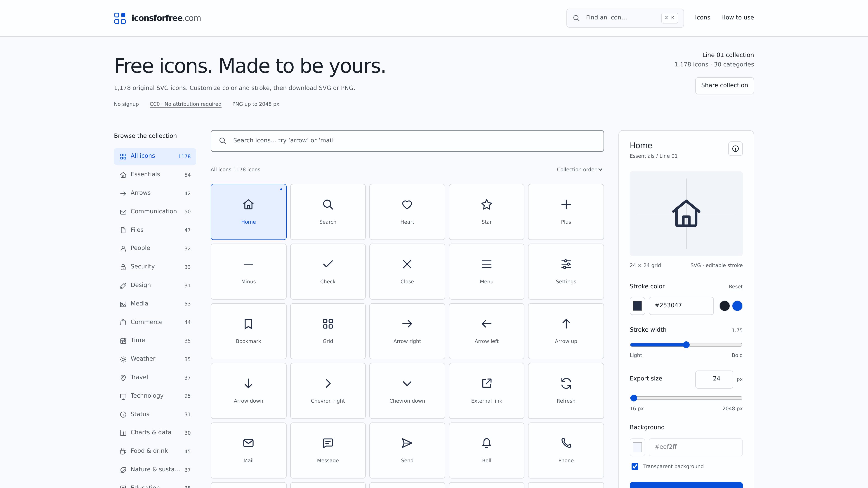Choose the Plus icon tile
868x488 pixels.
coord(566,212)
